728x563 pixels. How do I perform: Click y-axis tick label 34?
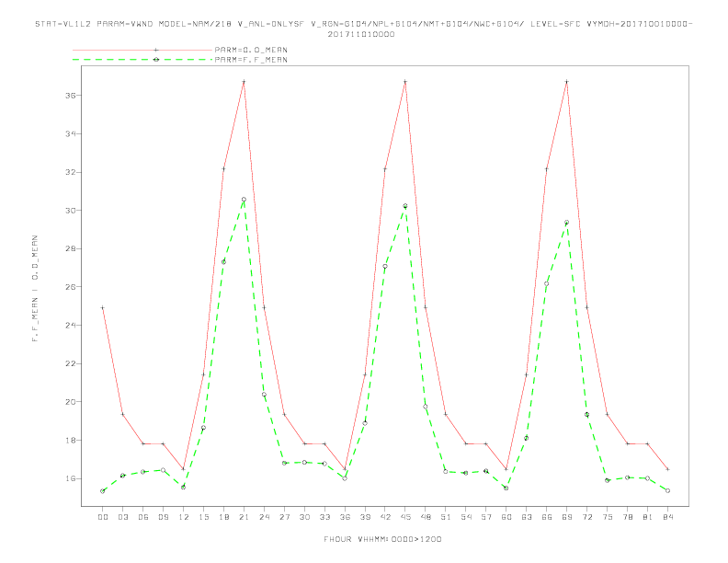(x=71, y=133)
